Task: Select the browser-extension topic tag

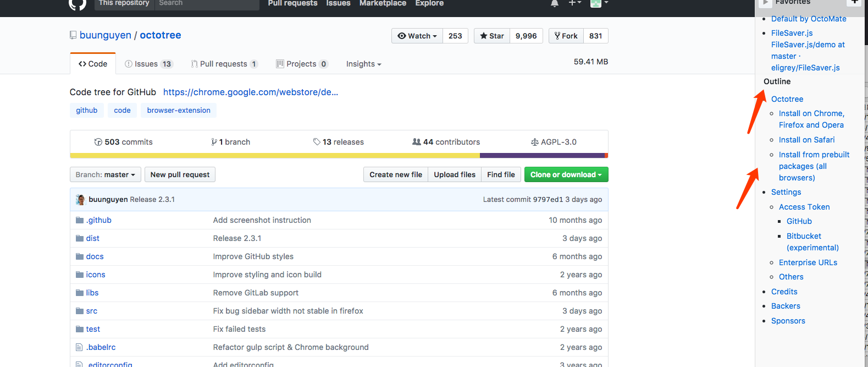Action: (179, 110)
